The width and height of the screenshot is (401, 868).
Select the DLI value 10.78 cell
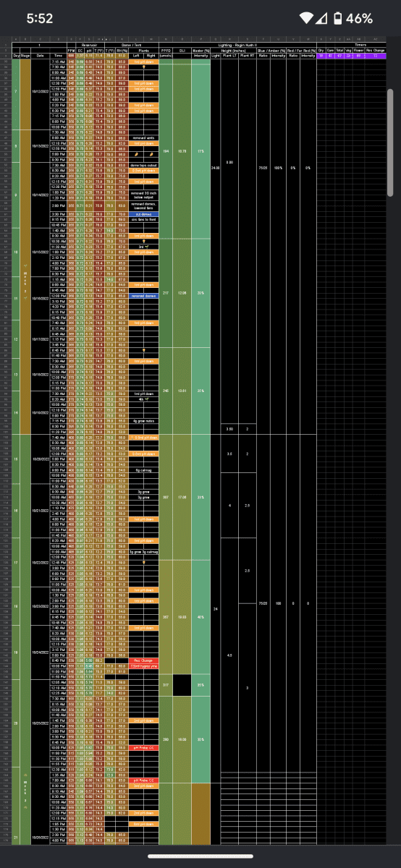tap(183, 151)
